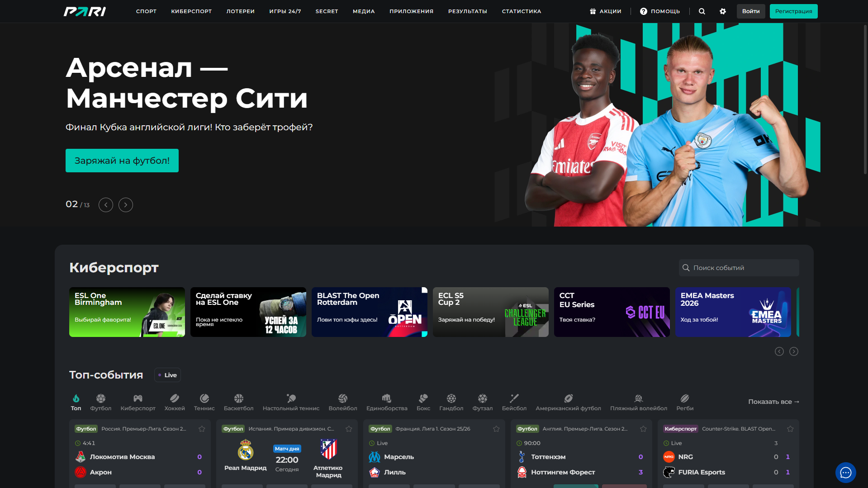Open the СТАТИСТИКА menu item

[522, 11]
